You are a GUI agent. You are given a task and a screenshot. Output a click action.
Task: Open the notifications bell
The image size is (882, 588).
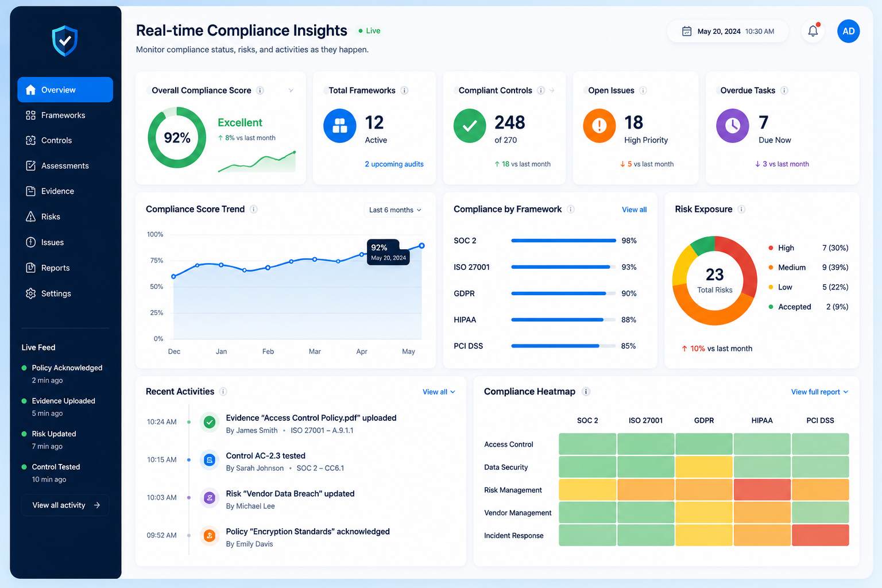tap(813, 31)
